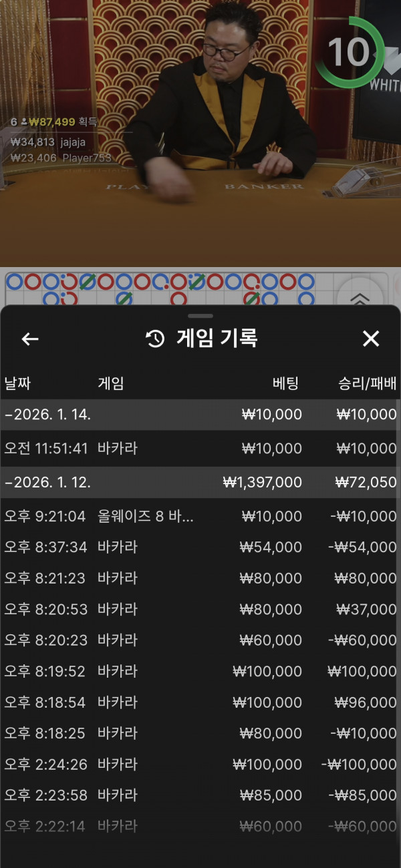Click the 승리/패배 column header
401x868 pixels.
coord(368,383)
